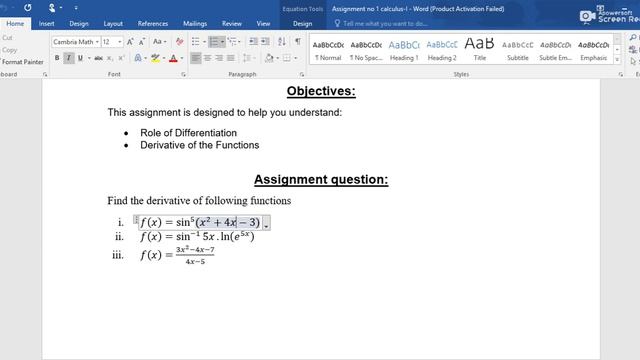
Task: Open the Insert tab
Action: pyautogui.click(x=47, y=24)
